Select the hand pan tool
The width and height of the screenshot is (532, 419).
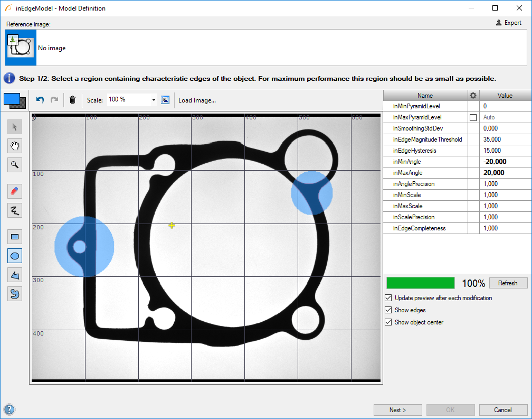tap(15, 146)
